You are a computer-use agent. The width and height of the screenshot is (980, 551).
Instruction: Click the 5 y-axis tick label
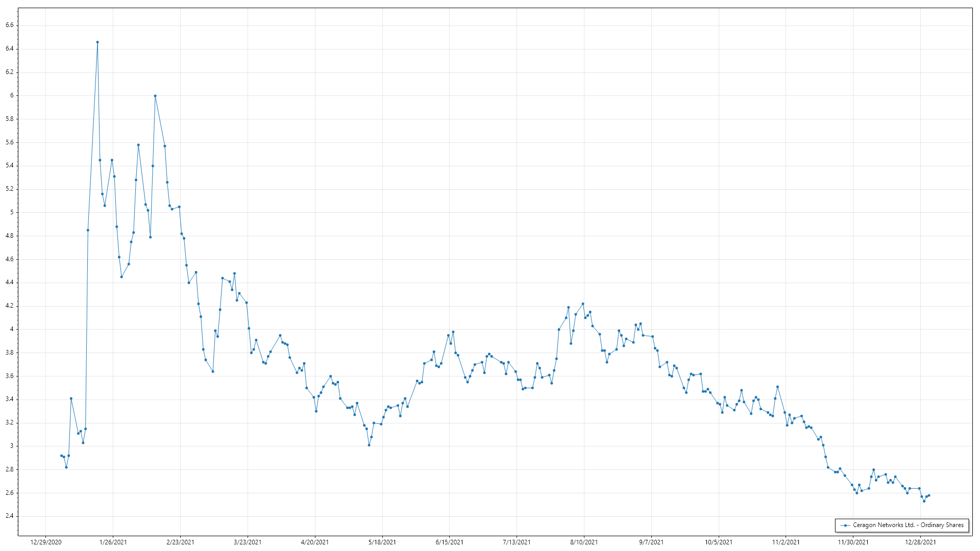11,213
